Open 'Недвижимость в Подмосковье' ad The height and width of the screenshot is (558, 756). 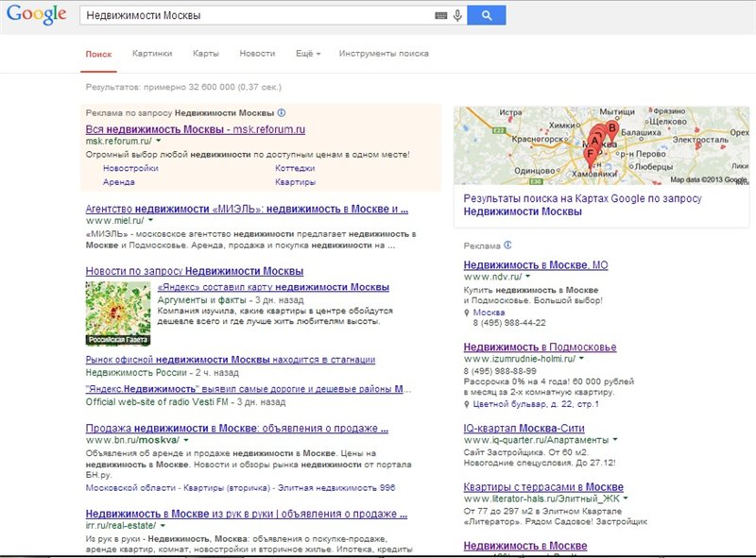[540, 347]
